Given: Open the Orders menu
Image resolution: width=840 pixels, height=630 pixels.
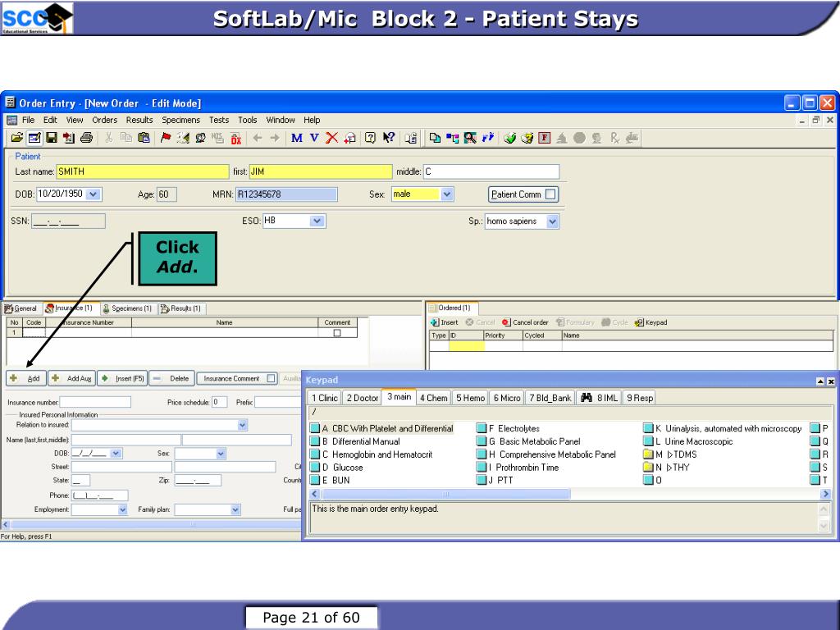Looking at the screenshot, I should pos(104,120).
